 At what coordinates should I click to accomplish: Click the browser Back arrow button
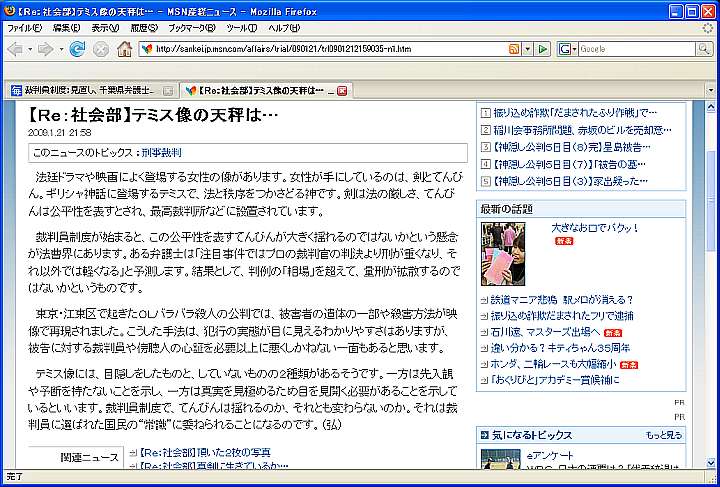pos(18,49)
